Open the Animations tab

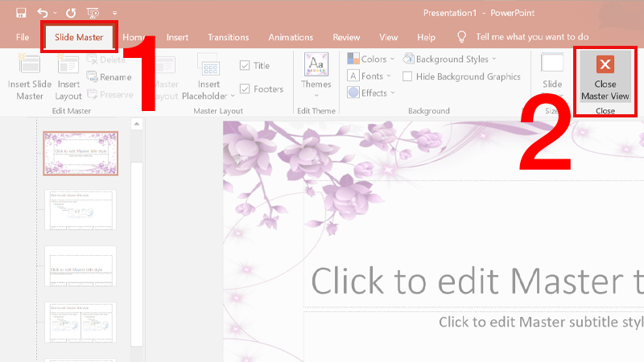(291, 37)
